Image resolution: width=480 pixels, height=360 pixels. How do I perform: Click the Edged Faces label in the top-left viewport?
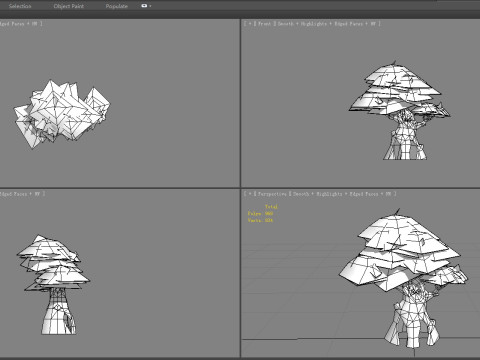pyautogui.click(x=12, y=24)
